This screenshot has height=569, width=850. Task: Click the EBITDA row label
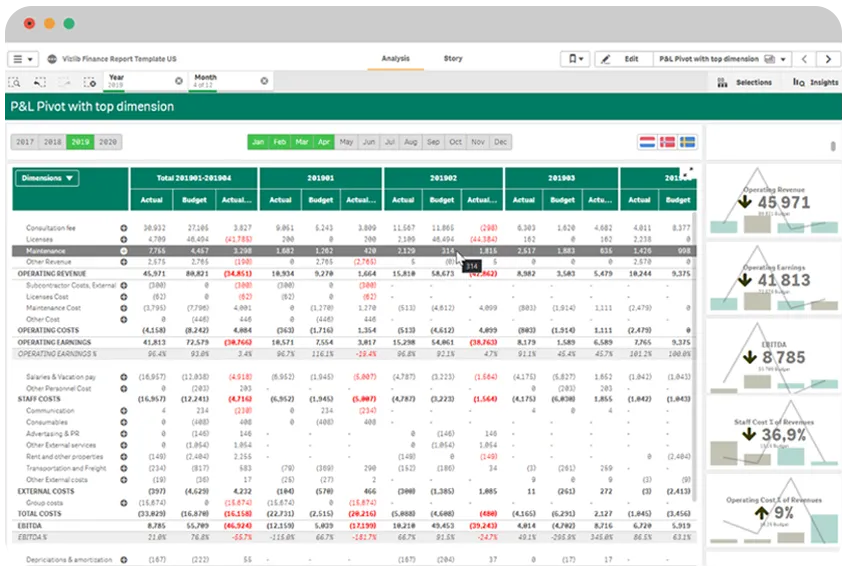pyautogui.click(x=30, y=527)
